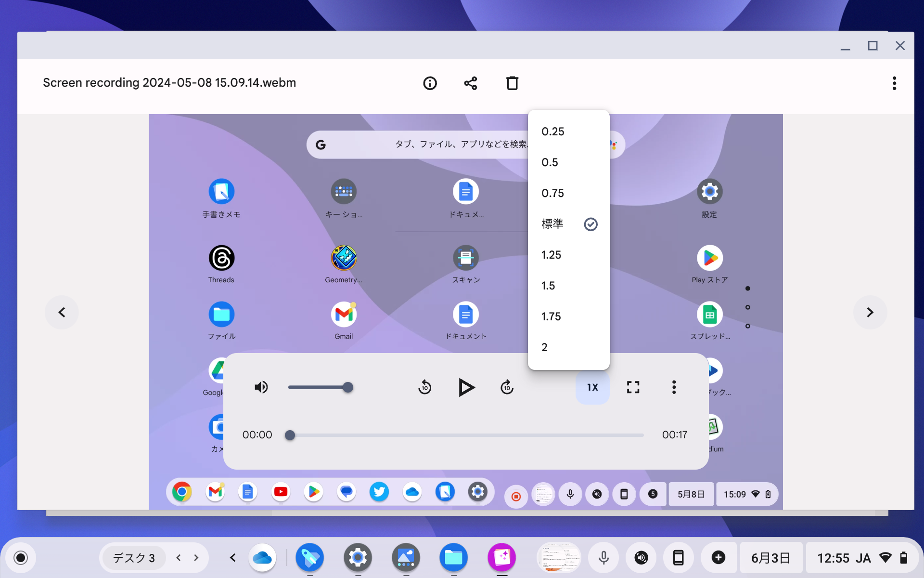Toggle the 1X speed dropdown button
This screenshot has width=924, height=578.
click(592, 387)
